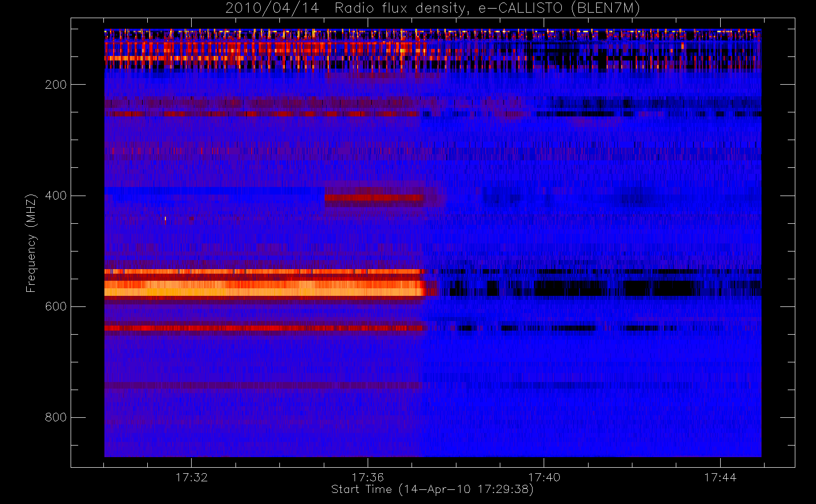Viewport: 816px width, 504px height.
Task: Click the bright orange emission band below 600 MHz
Action: coord(265,288)
